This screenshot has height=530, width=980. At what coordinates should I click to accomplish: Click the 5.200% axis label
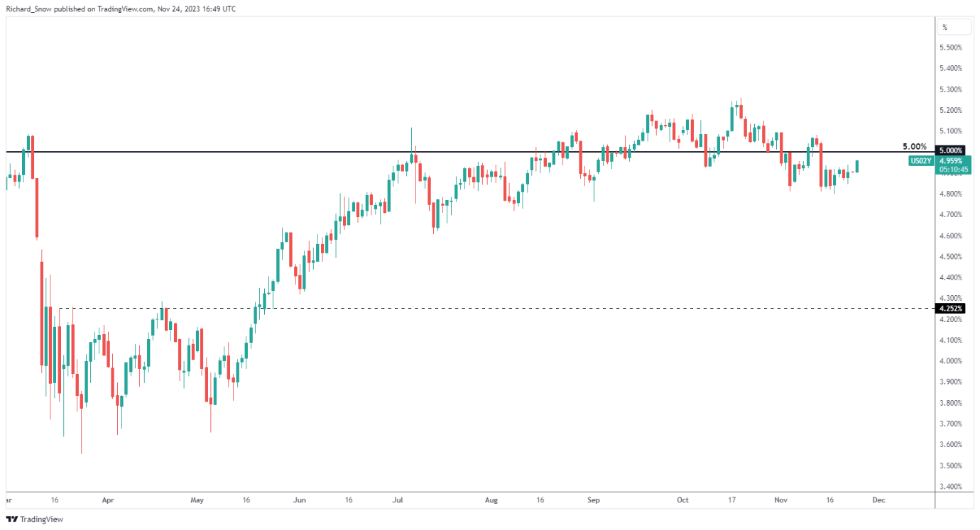pos(951,110)
